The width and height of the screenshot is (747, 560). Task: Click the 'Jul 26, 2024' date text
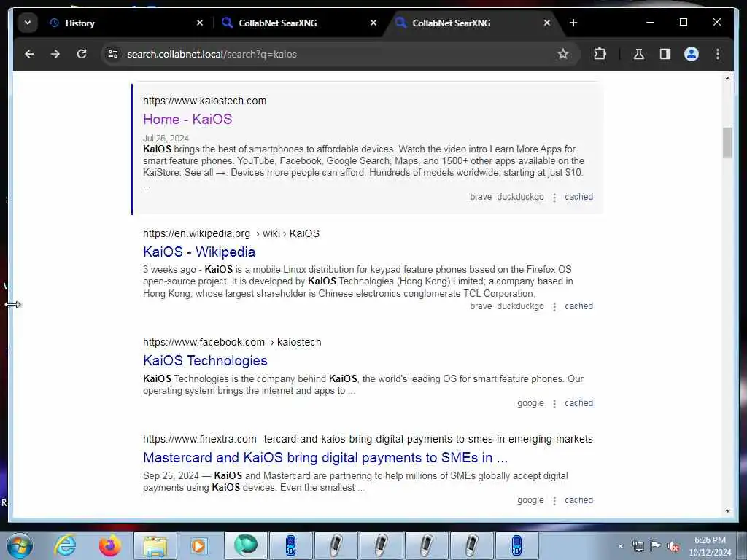[x=166, y=138]
